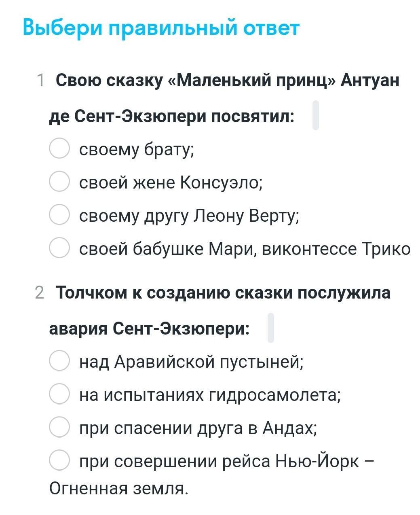Choose the option «над Аравийской пустыней»

[x=59, y=360]
